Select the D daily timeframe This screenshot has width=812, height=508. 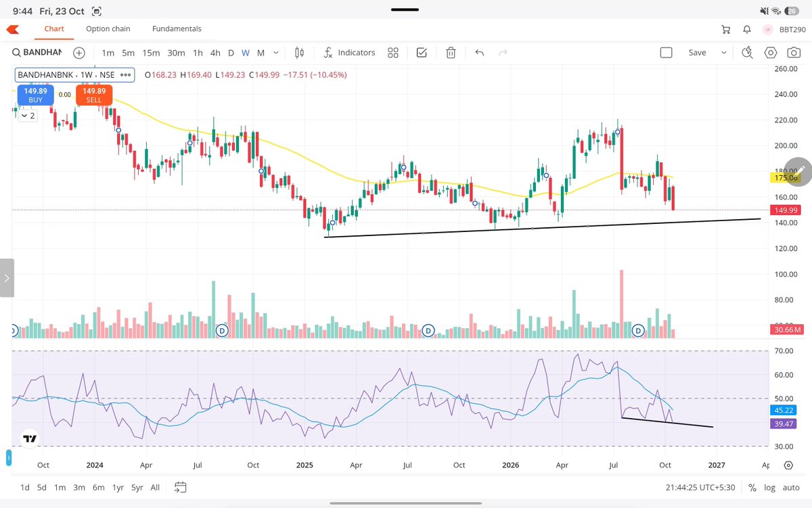[231, 53]
